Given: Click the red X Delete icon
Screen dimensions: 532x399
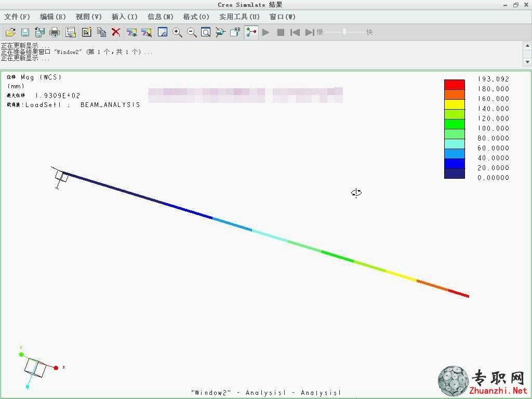Looking at the screenshot, I should [116, 32].
